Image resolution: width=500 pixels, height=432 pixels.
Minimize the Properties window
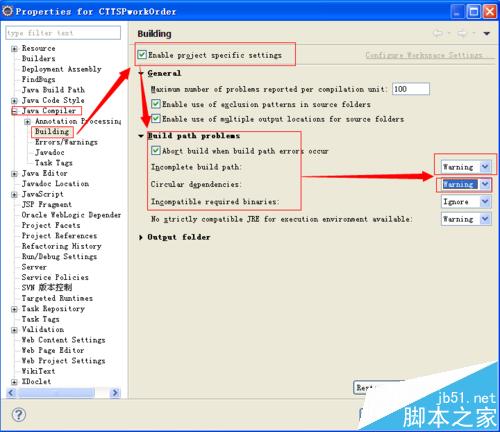click(457, 12)
